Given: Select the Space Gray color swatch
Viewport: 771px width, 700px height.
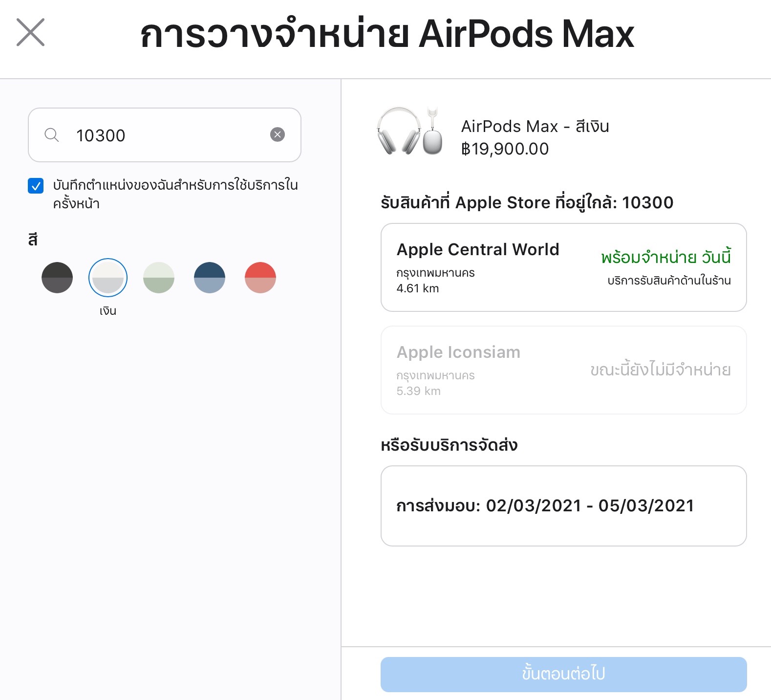Looking at the screenshot, I should pos(57,278).
